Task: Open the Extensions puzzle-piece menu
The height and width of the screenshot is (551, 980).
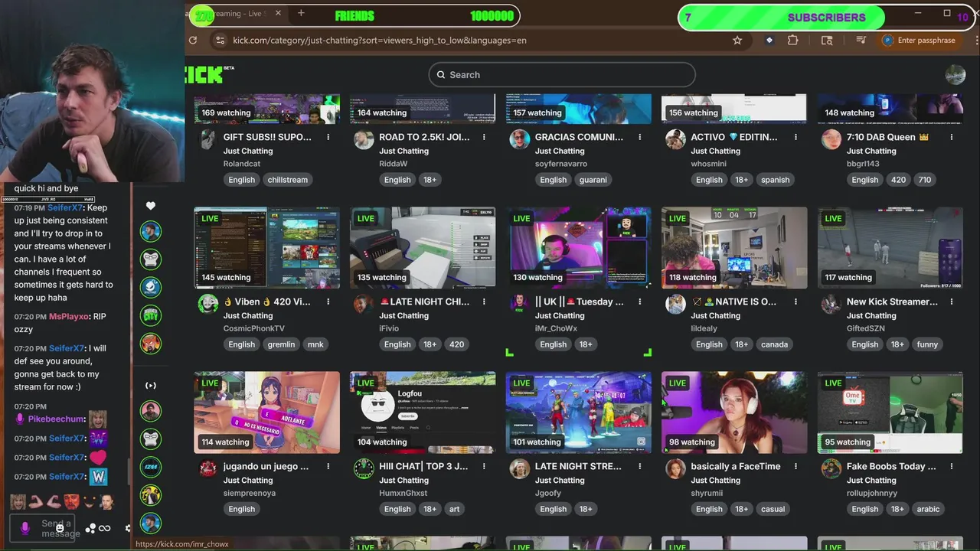Action: click(x=792, y=41)
